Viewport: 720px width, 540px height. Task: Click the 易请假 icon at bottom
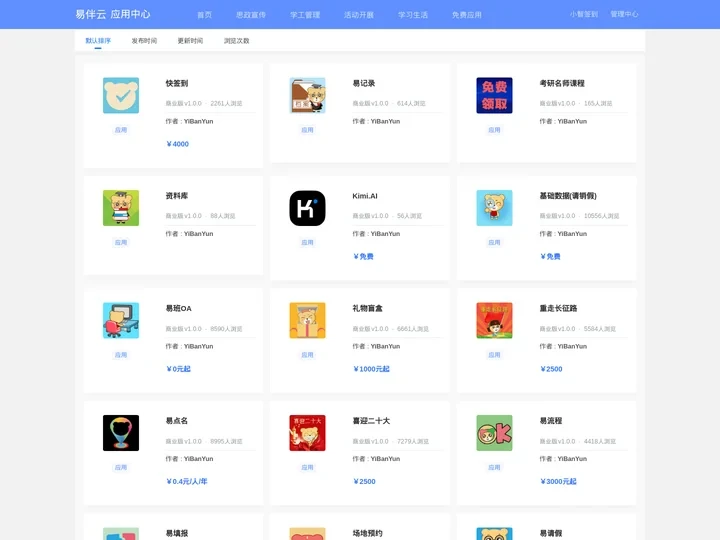(x=494, y=534)
